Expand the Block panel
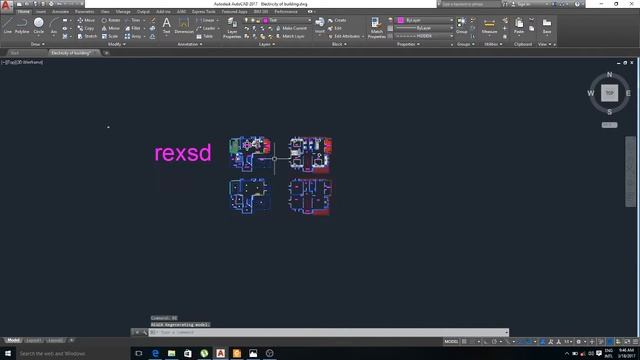Image resolution: width=640 pixels, height=360 pixels. coord(339,44)
